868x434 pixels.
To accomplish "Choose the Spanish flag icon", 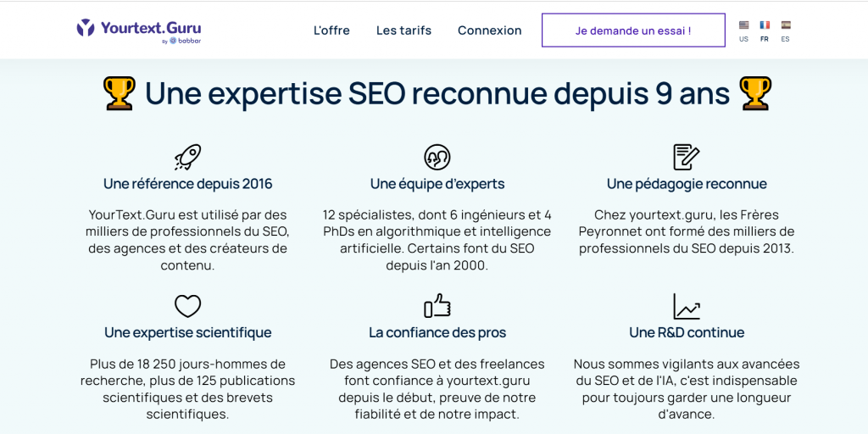I will coord(786,25).
